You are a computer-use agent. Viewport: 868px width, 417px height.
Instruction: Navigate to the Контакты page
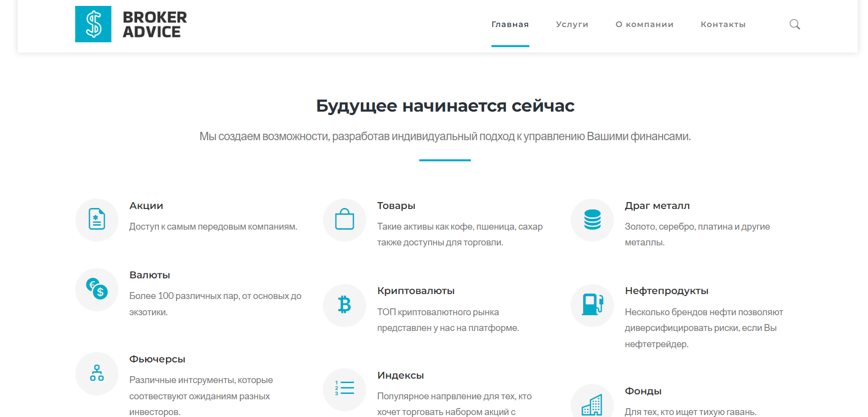(x=723, y=25)
